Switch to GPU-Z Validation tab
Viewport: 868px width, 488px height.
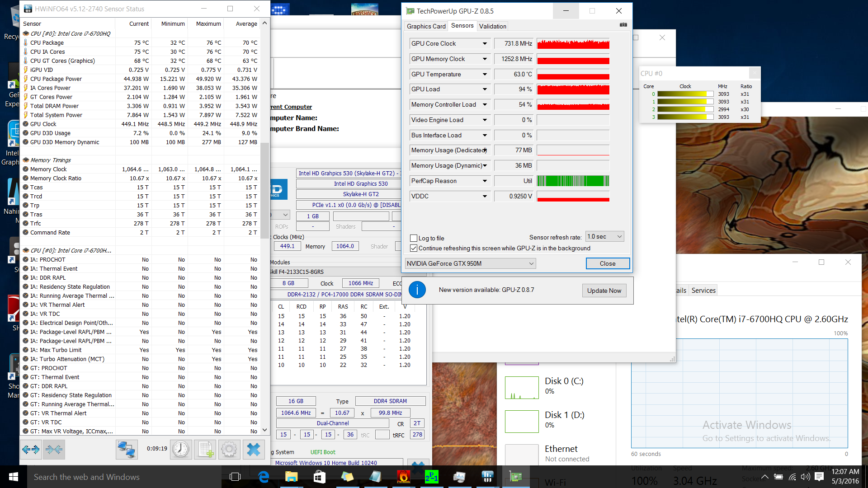coord(492,26)
